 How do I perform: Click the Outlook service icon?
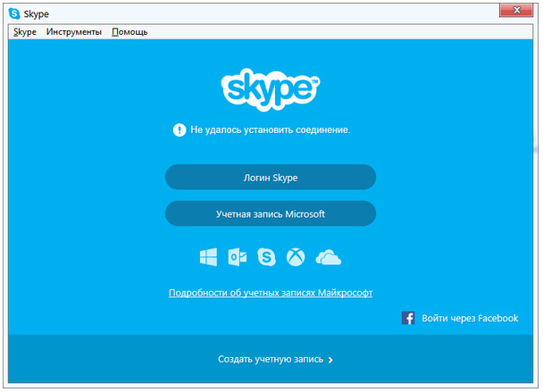238,257
